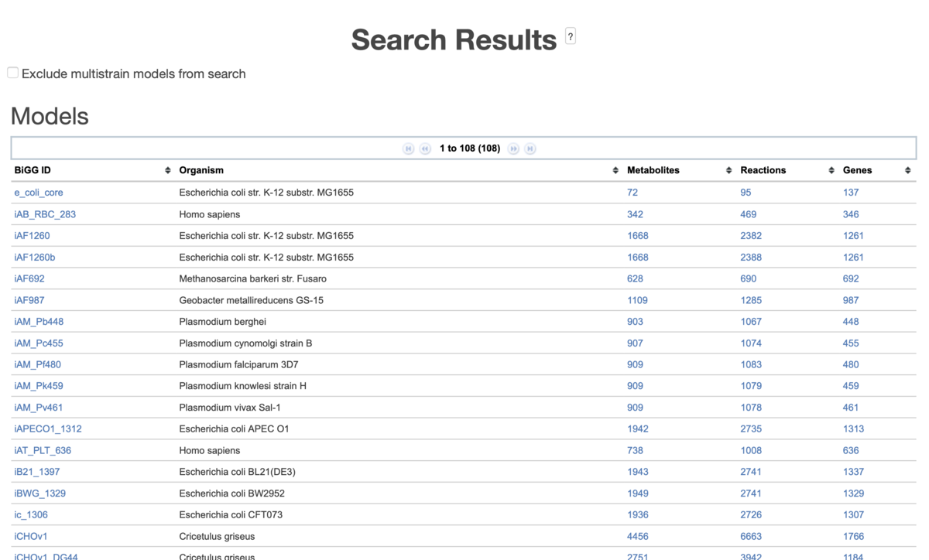Click reactions count 2726 for ic_1306
This screenshot has width=929, height=560.
(x=751, y=515)
